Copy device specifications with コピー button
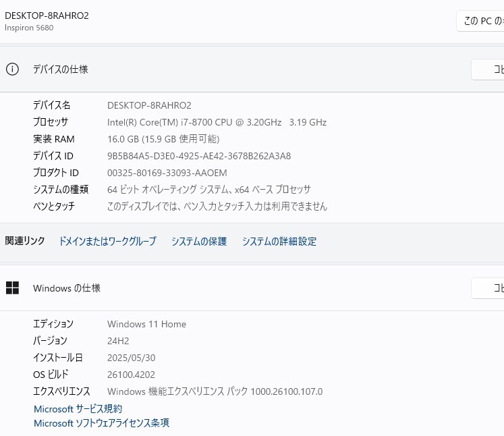 pyautogui.click(x=488, y=69)
